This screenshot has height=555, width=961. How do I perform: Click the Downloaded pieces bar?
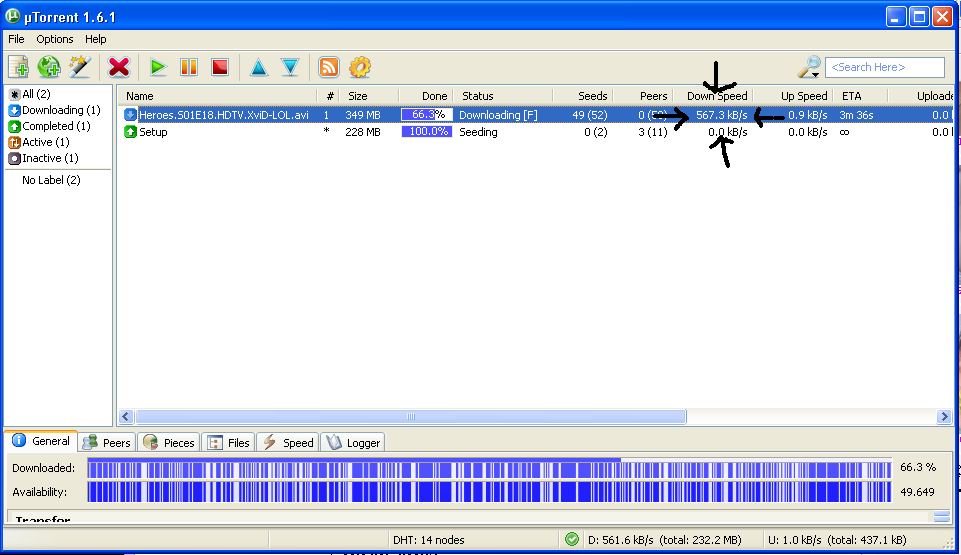coord(489,468)
